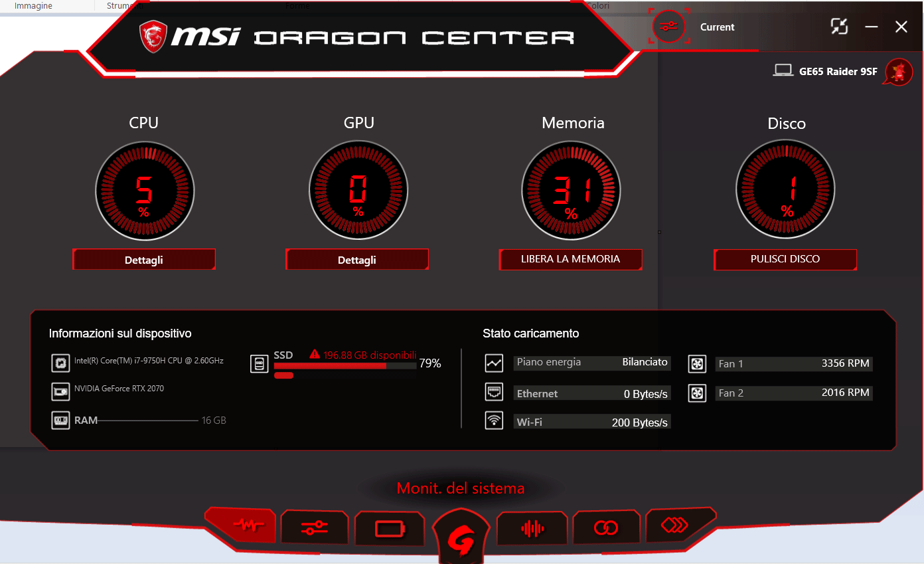Image resolution: width=924 pixels, height=564 pixels.
Task: Click the Current profile settings icon
Action: click(x=669, y=27)
